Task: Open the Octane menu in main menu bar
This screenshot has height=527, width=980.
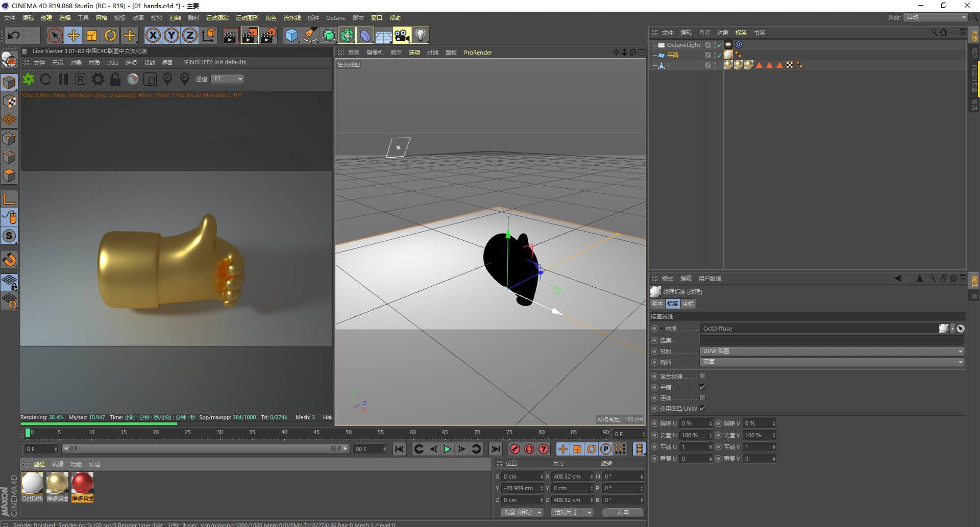Action: point(336,18)
